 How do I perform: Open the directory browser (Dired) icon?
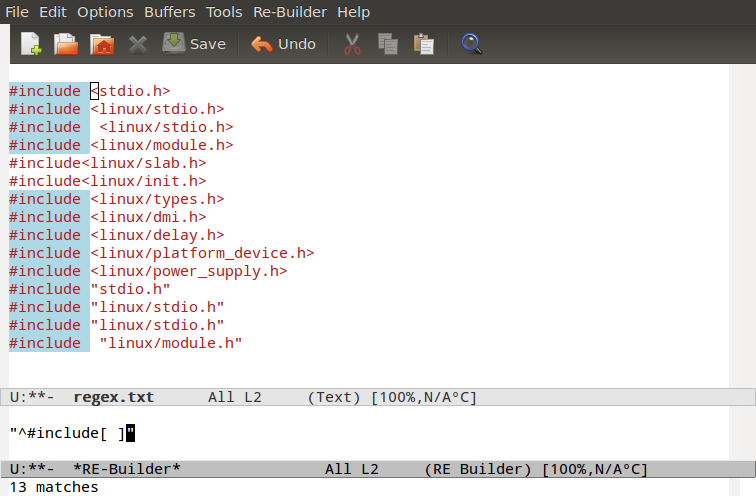[x=101, y=44]
